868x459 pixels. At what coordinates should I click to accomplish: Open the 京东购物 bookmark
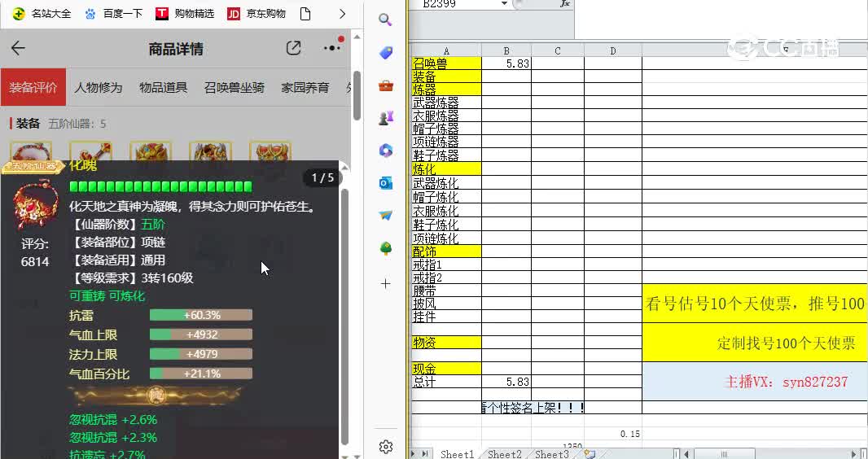click(256, 14)
